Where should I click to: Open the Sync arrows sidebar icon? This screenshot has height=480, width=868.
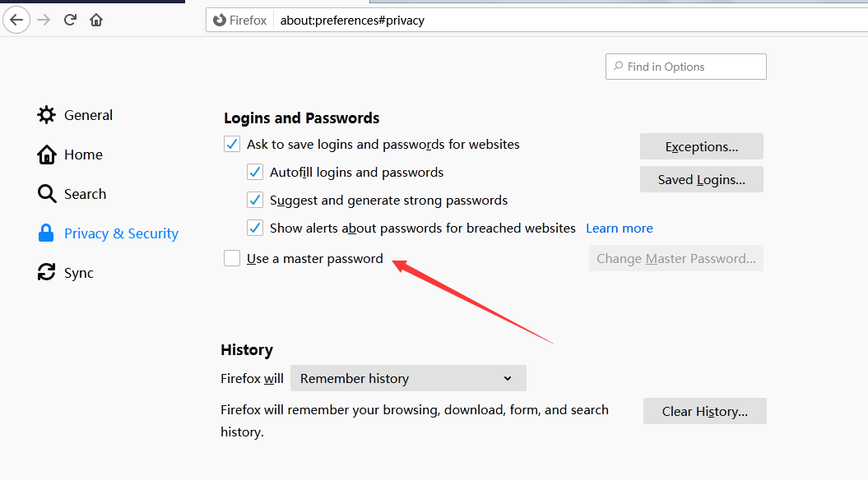point(47,273)
